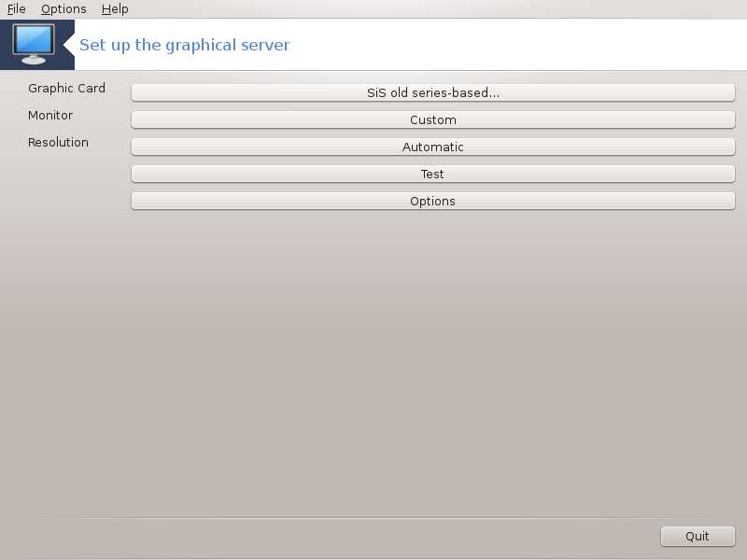Click the Custom monitor button

[433, 119]
